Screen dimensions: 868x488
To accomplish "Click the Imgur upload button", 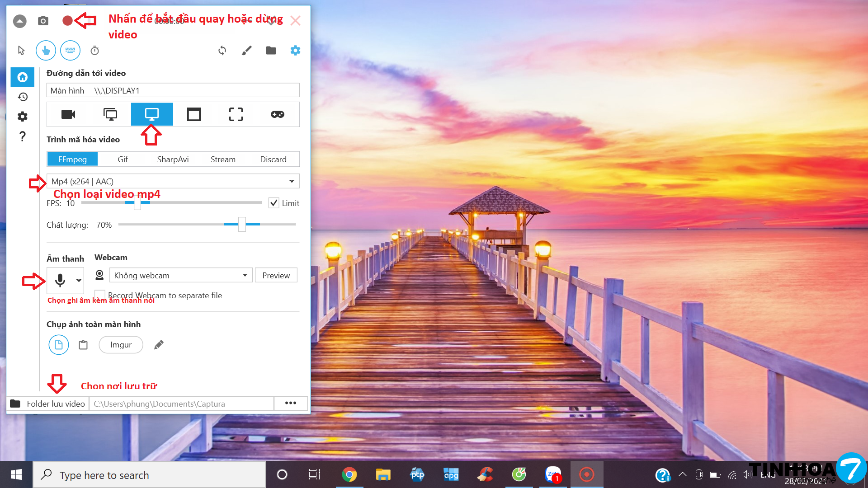I will tap(121, 345).
